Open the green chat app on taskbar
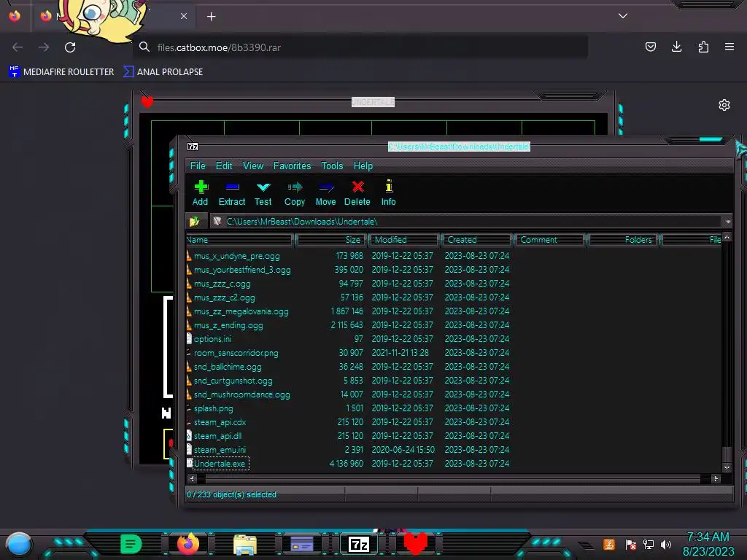This screenshot has height=560, width=747. (x=131, y=544)
